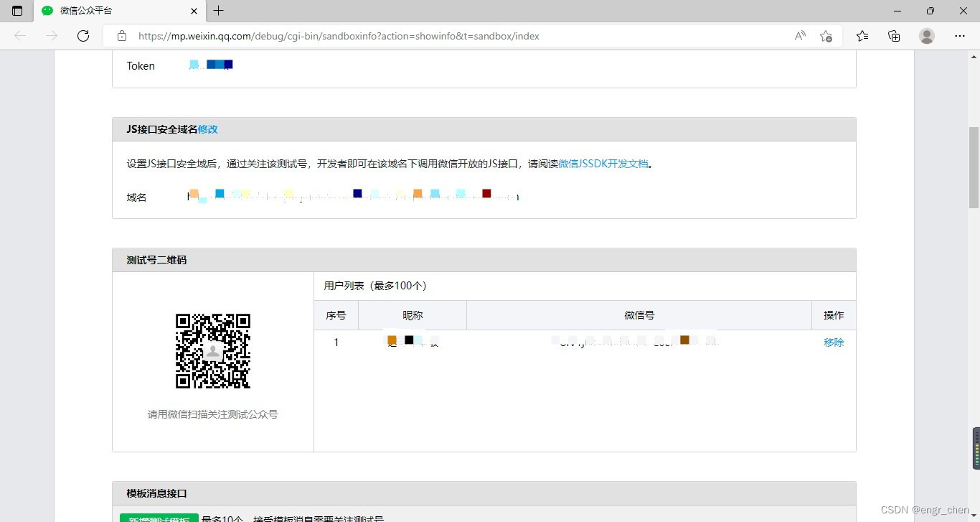Click the 域名 label
The width and height of the screenshot is (980, 522).
tap(137, 197)
